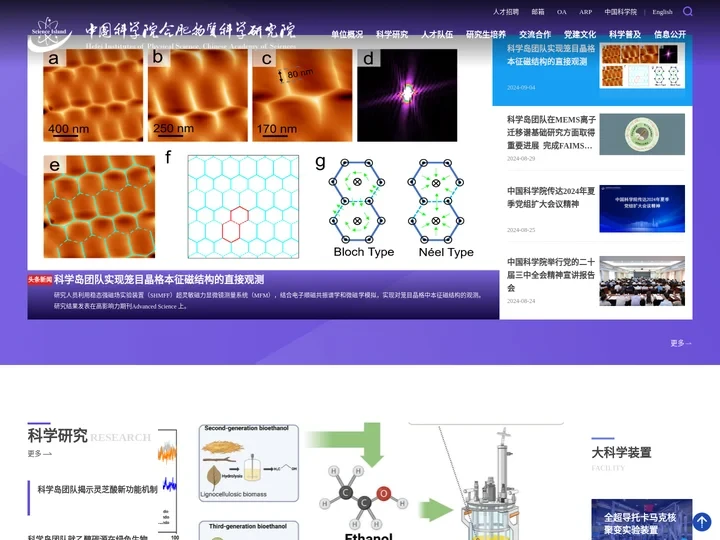Click the date 2024-09-04
This screenshot has width=720, height=540.
[521, 87]
